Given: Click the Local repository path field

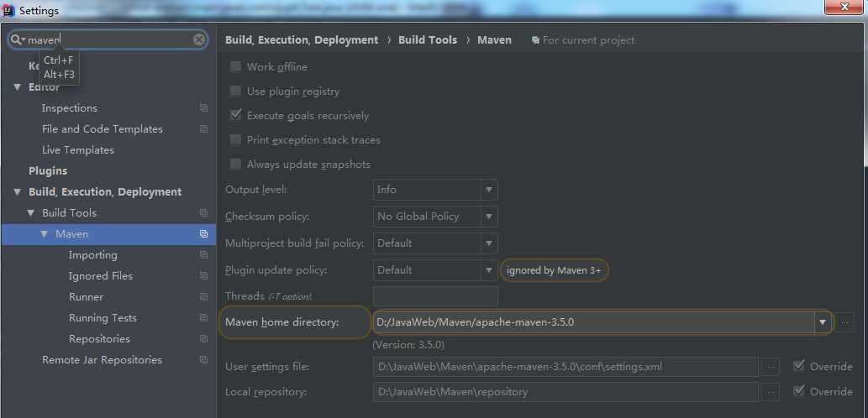Looking at the screenshot, I should tap(566, 393).
